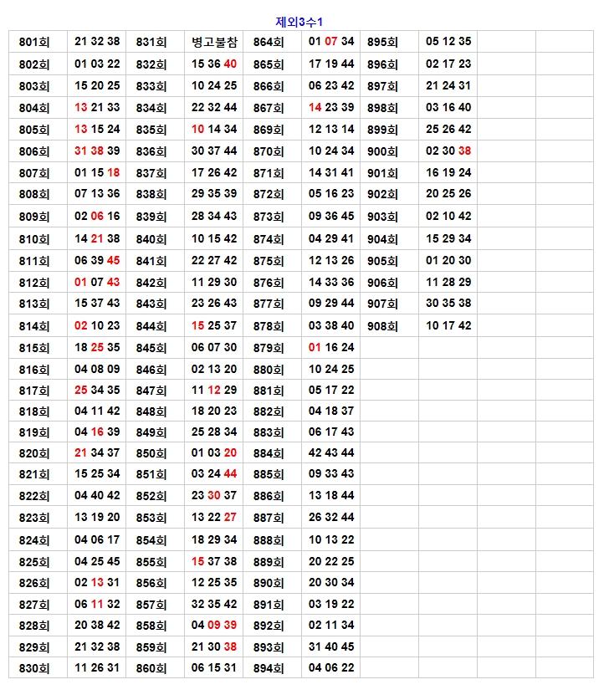Select the 830회 row label
The height and width of the screenshot is (700, 609).
[34, 668]
